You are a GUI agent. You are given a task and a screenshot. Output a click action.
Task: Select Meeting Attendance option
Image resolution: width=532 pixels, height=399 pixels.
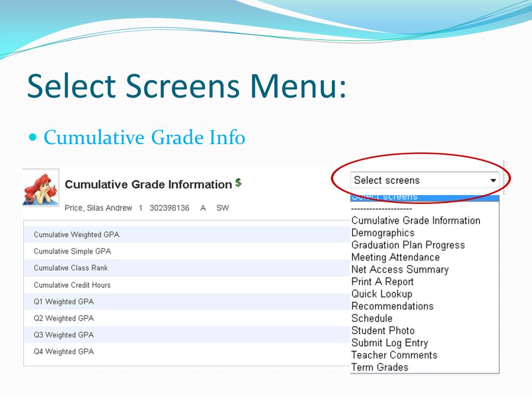click(395, 257)
